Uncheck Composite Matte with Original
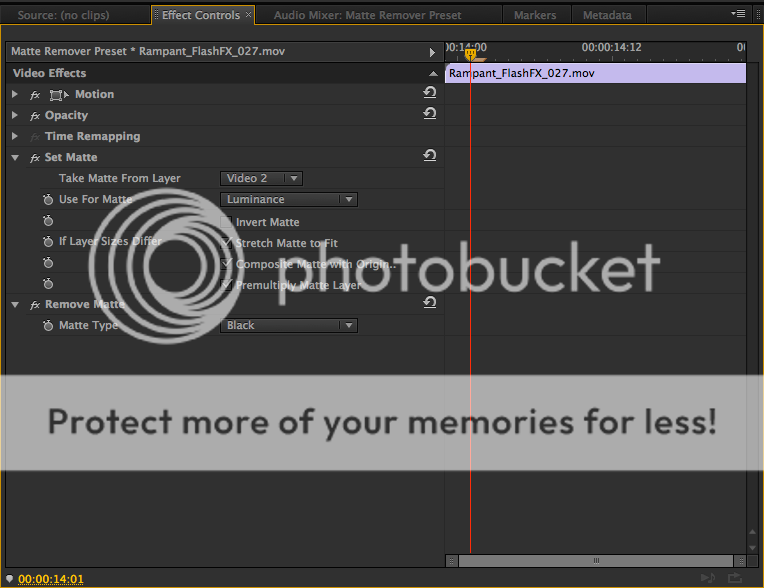This screenshot has width=764, height=588. click(226, 264)
